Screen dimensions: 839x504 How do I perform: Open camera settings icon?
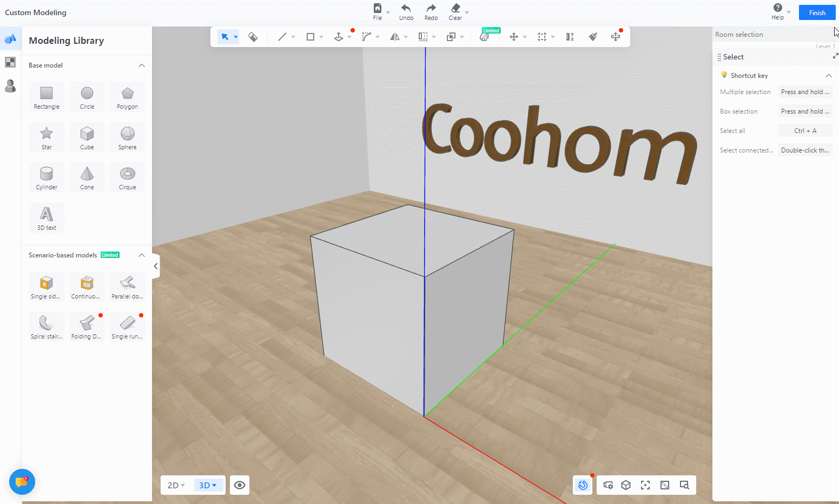click(608, 485)
